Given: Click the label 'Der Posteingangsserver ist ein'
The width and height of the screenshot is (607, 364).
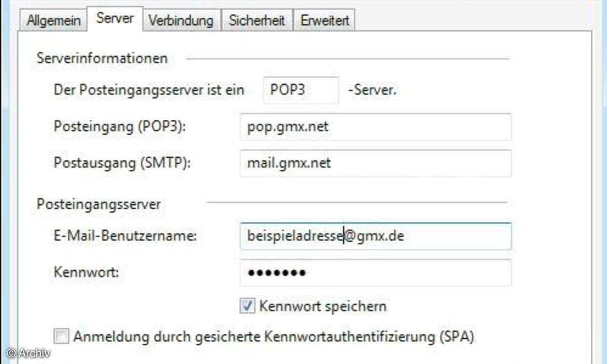Looking at the screenshot, I should point(149,90).
